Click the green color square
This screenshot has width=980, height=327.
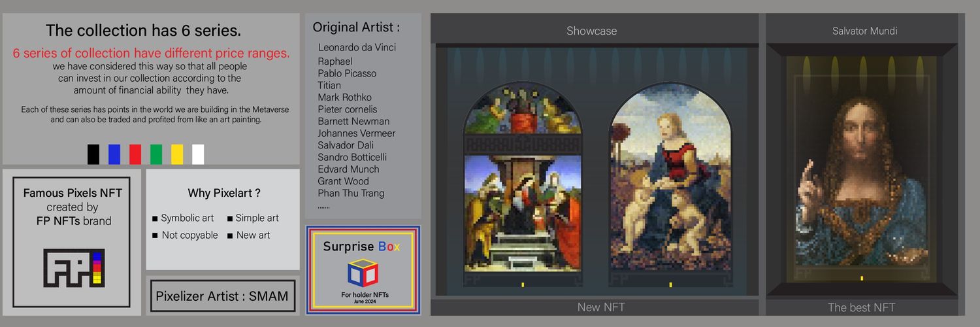click(156, 154)
